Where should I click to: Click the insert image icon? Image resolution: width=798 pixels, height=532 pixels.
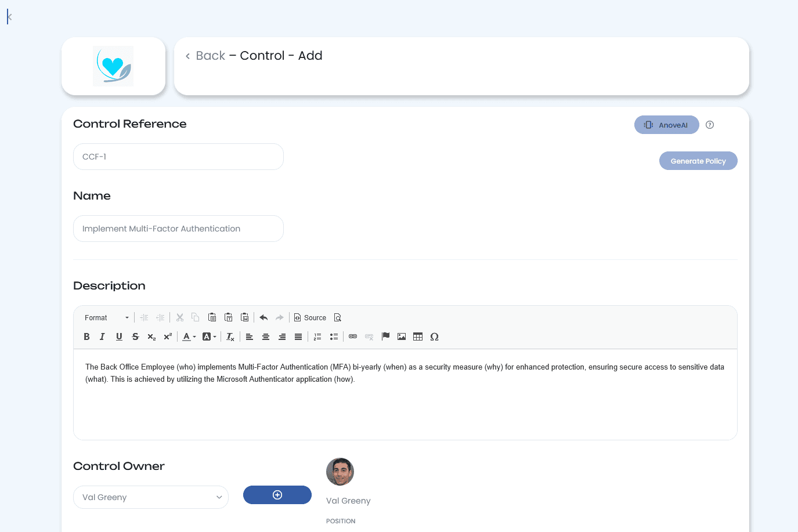[x=402, y=336]
